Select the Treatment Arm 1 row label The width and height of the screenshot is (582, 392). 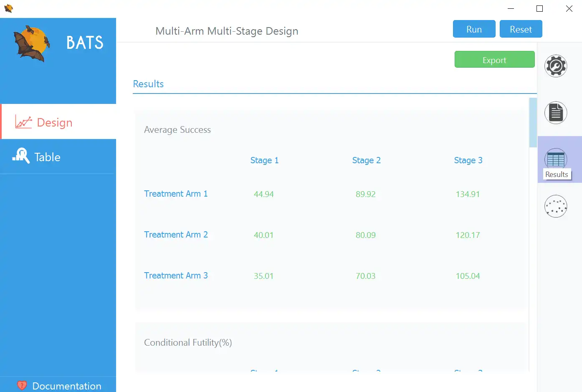coord(176,194)
